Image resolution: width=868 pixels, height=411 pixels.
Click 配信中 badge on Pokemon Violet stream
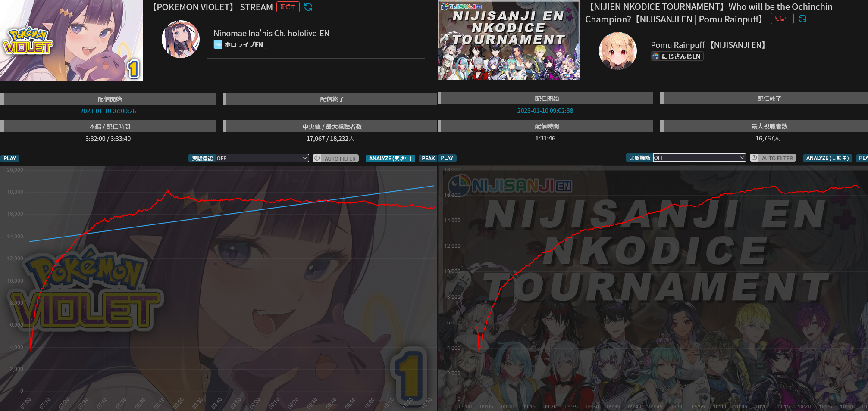click(288, 7)
